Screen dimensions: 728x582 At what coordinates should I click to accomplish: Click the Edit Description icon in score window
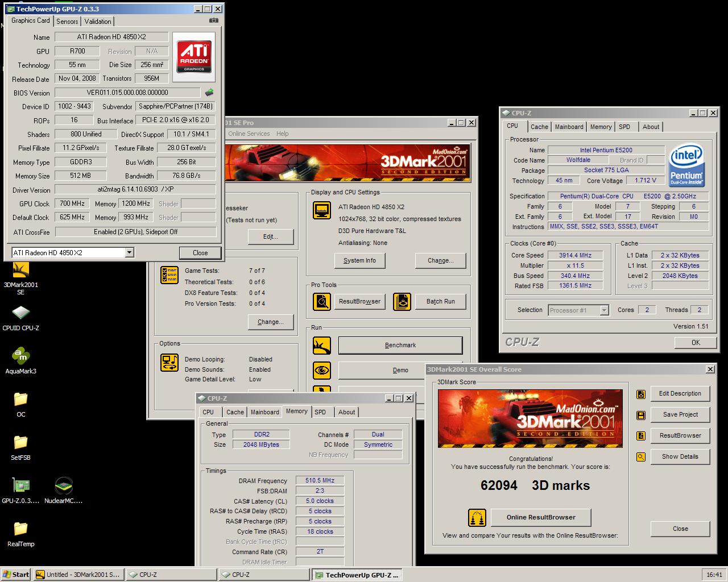coord(641,394)
